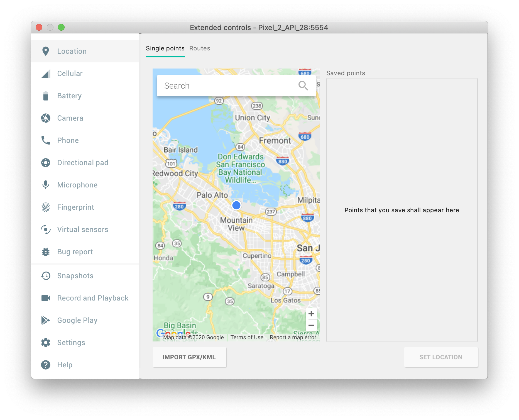Screen dimensions: 519x420
Task: Select Bug report in the sidebar
Action: click(x=75, y=252)
